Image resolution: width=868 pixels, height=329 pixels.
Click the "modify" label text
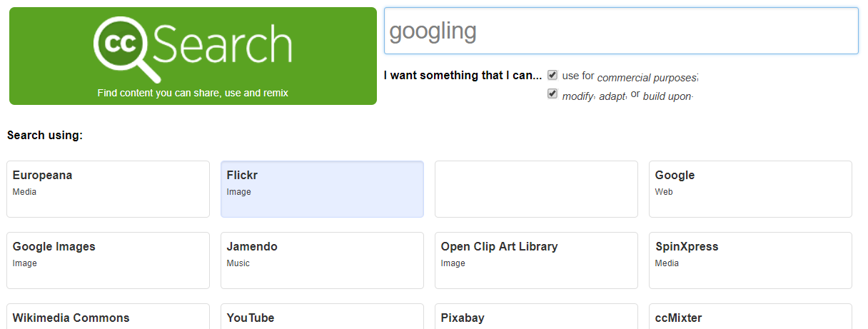(577, 96)
